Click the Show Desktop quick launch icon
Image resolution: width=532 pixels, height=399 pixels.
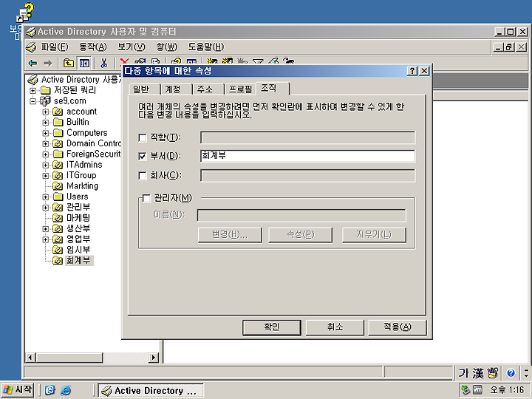click(x=50, y=390)
